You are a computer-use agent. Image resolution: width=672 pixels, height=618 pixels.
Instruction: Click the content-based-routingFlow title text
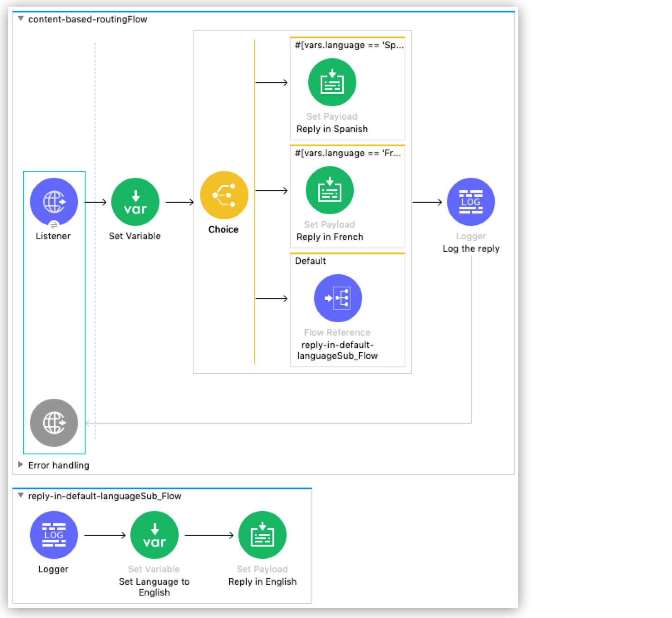tap(88, 19)
